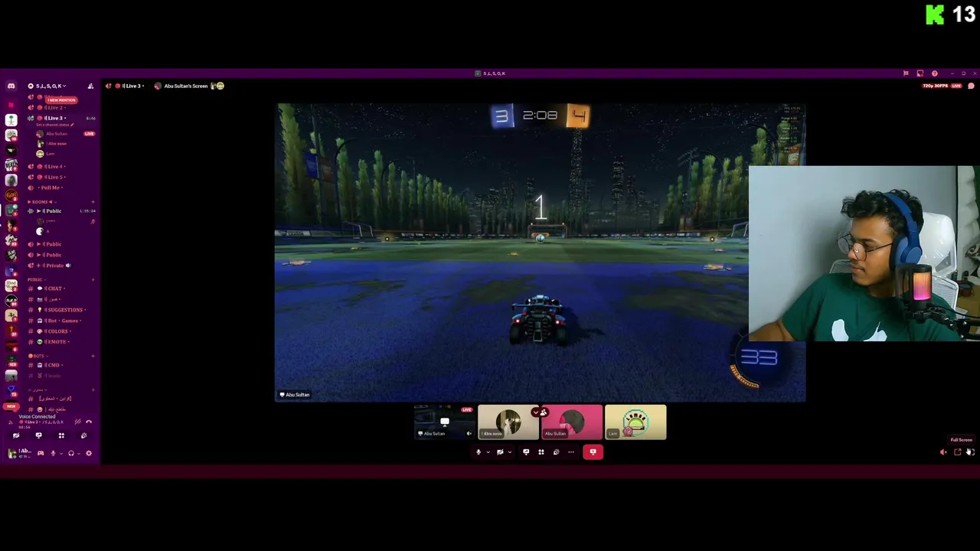Jump to the 1 NEW MENTION pill

tap(61, 100)
